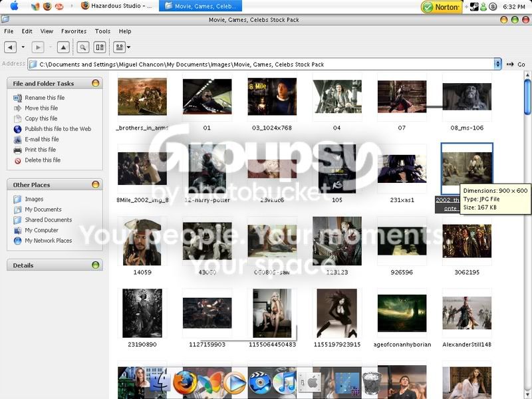
Task: Switch to Hazardous Studio taskbar window
Action: (x=117, y=6)
